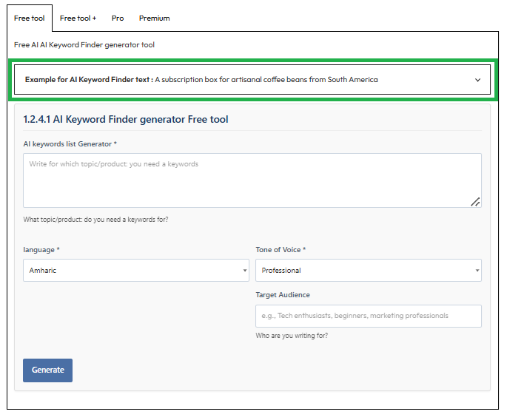The height and width of the screenshot is (420, 507).
Task: Click the Target Audience input field
Action: [368, 316]
